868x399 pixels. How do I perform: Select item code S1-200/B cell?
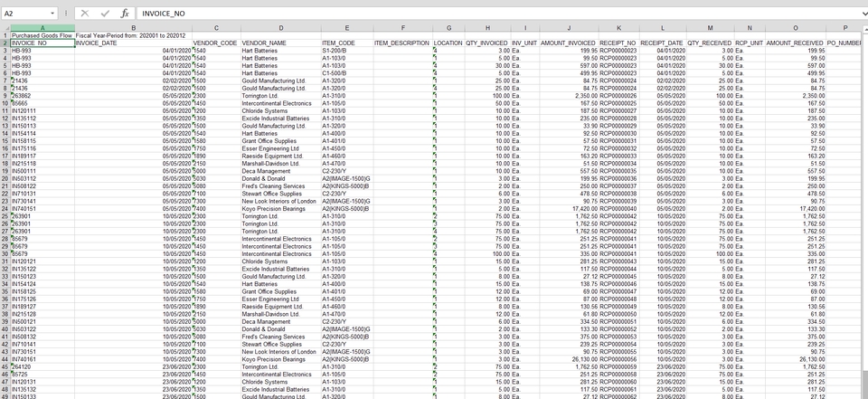[x=347, y=51]
